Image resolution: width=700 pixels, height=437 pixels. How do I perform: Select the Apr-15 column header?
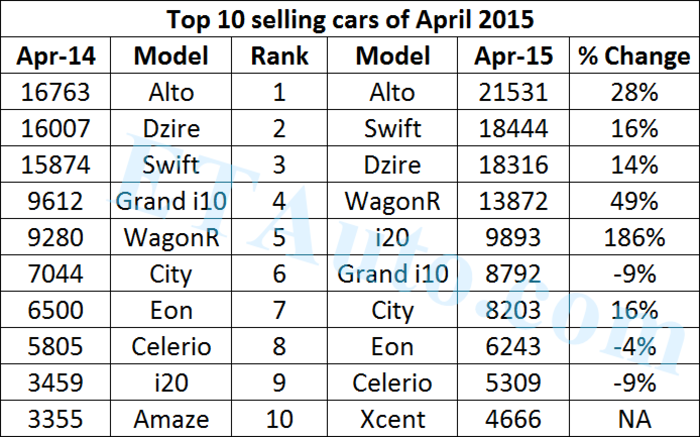click(514, 56)
